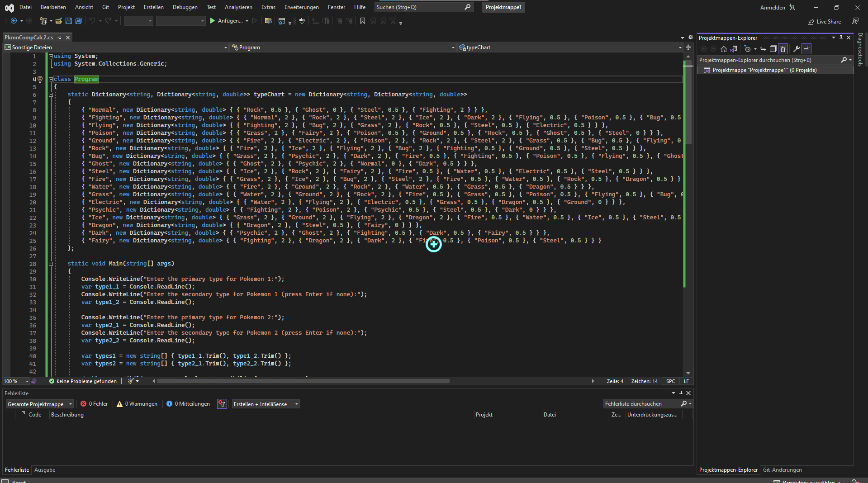The image size is (868, 483).
Task: Switch to the Ausgabe tab
Action: [x=45, y=470]
